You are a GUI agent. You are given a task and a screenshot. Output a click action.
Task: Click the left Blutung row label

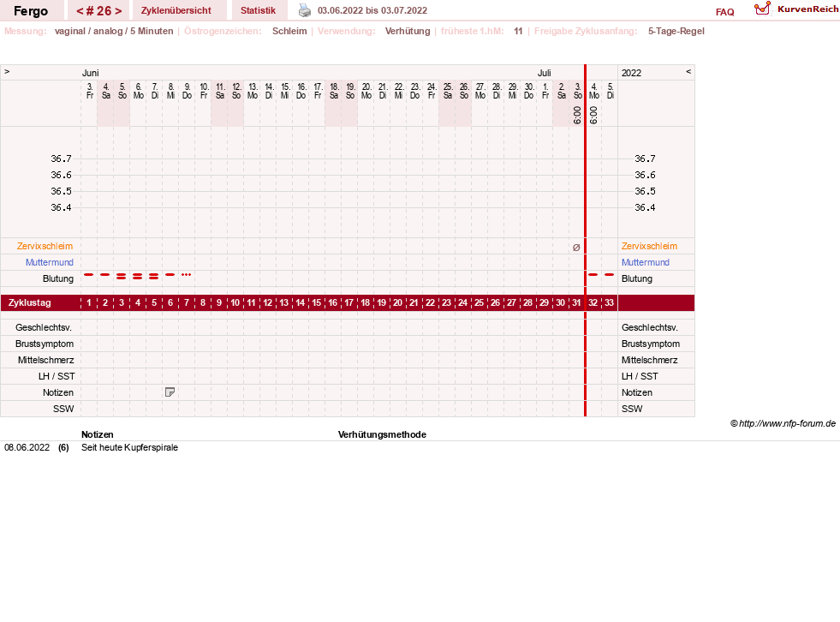point(58,278)
